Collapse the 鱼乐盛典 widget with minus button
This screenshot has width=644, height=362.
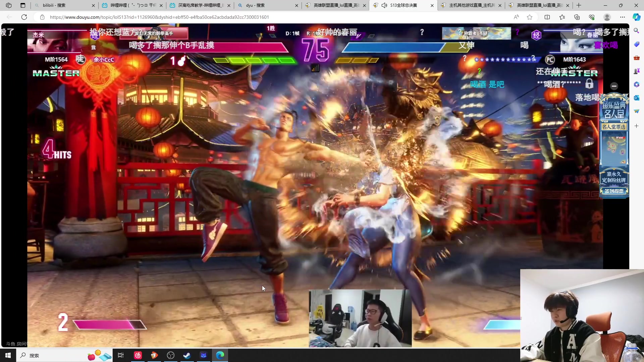pyautogui.click(x=614, y=86)
